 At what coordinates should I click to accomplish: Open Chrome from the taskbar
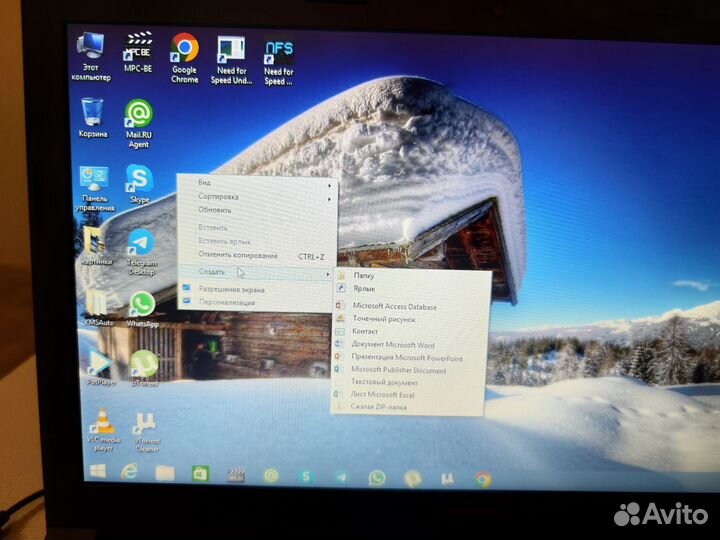[483, 480]
